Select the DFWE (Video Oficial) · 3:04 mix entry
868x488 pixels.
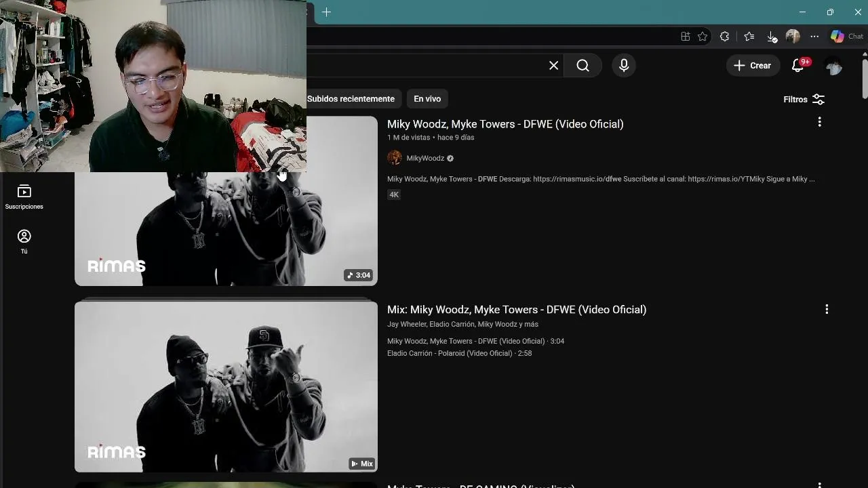click(475, 342)
